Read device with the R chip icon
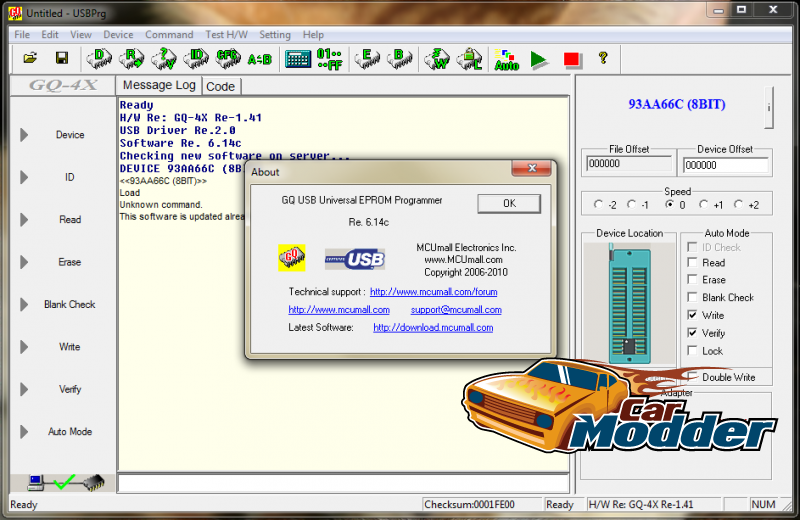The width and height of the screenshot is (800, 520). [132, 59]
